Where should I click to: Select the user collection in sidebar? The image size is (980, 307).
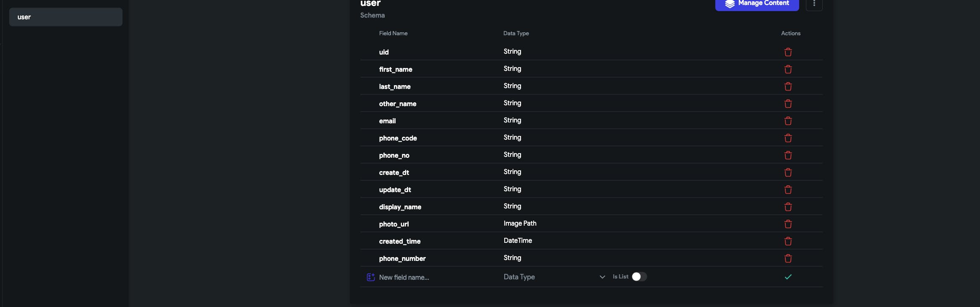click(66, 17)
